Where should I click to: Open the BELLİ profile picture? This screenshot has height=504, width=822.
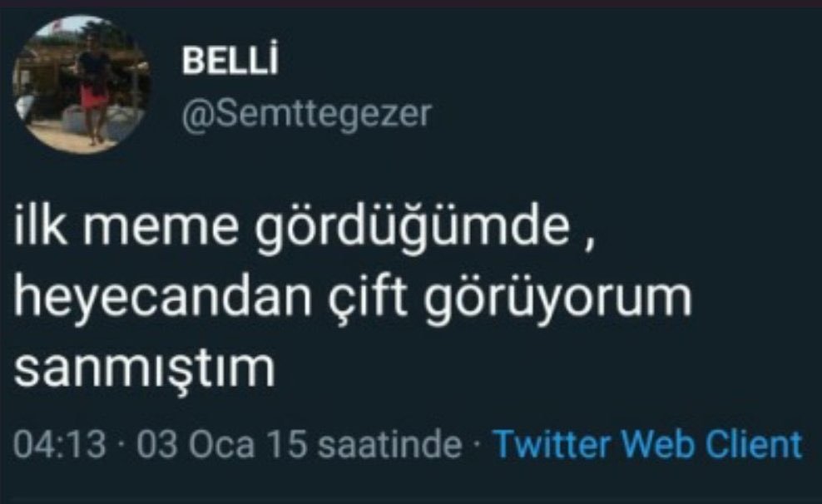click(82, 85)
